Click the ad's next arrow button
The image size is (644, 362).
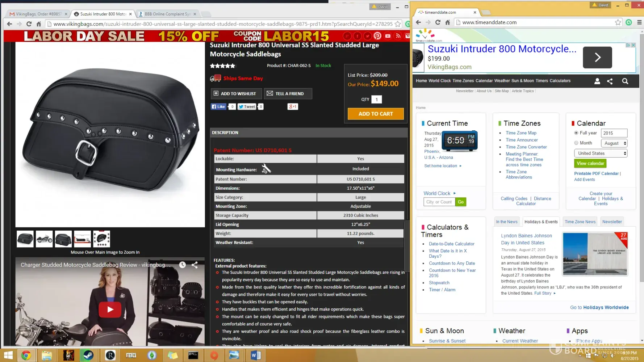(x=597, y=57)
